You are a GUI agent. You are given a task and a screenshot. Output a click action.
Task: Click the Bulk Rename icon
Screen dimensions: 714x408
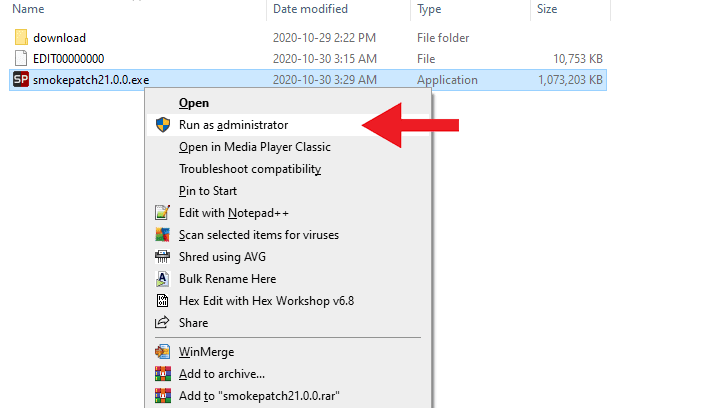[x=163, y=279]
